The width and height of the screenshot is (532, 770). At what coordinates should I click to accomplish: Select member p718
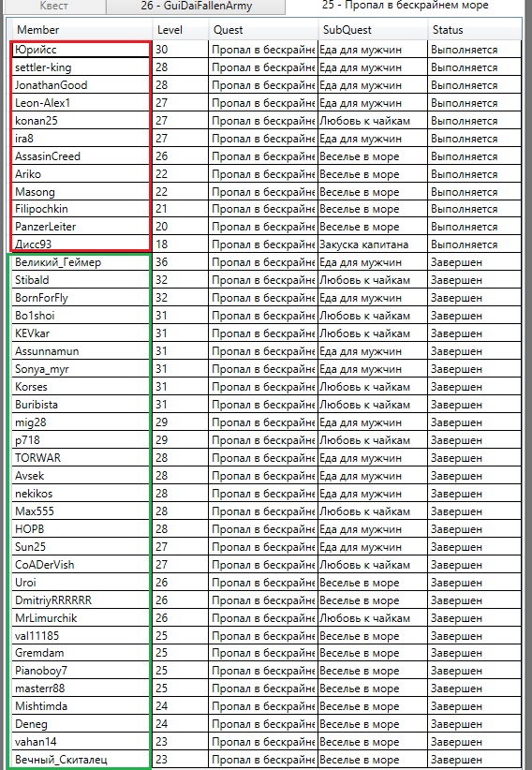pyautogui.click(x=81, y=440)
